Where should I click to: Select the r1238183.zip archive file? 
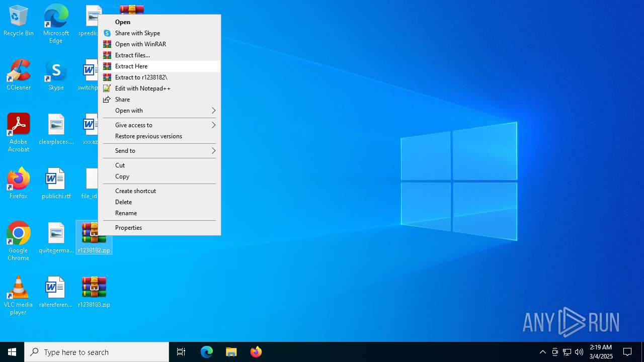point(94,292)
